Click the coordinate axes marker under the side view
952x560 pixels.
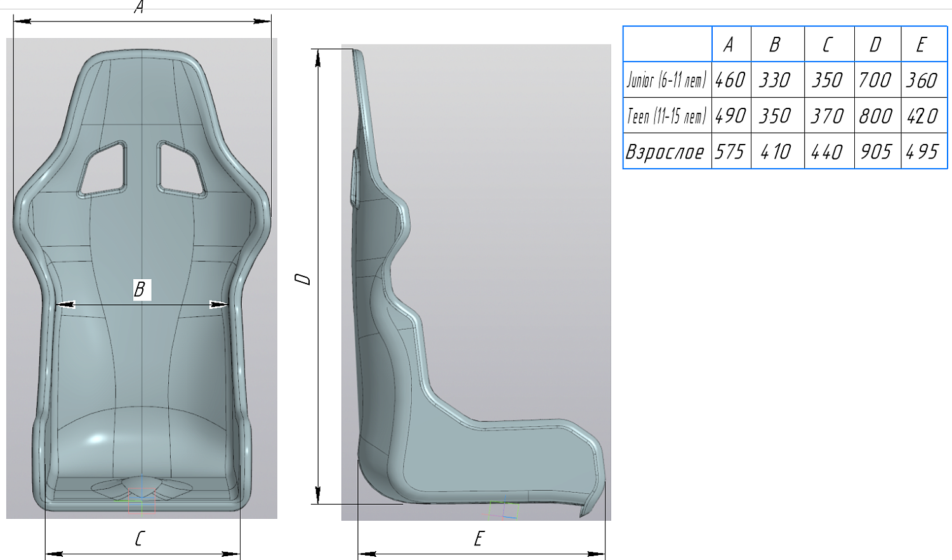[x=503, y=510]
